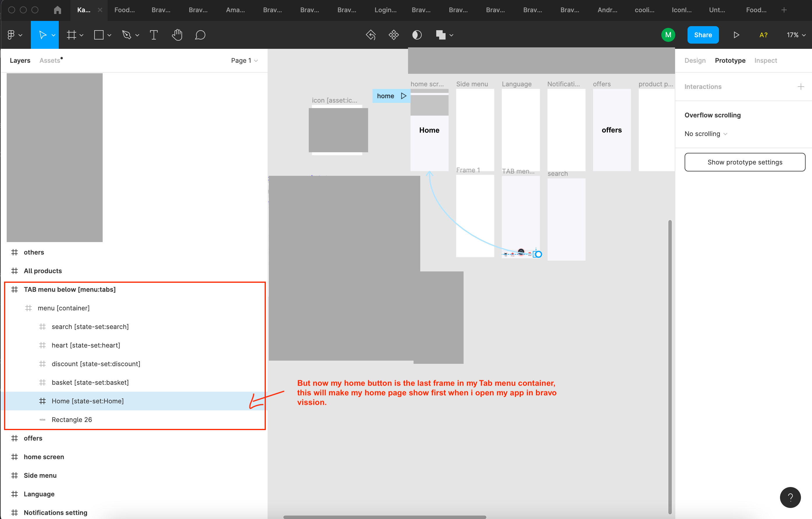Select the Comment tool
Viewport: 812px width, 519px height.
click(200, 35)
